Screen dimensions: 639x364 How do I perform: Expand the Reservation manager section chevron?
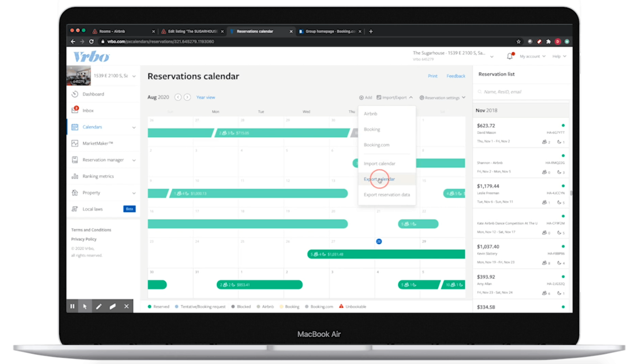pos(134,160)
